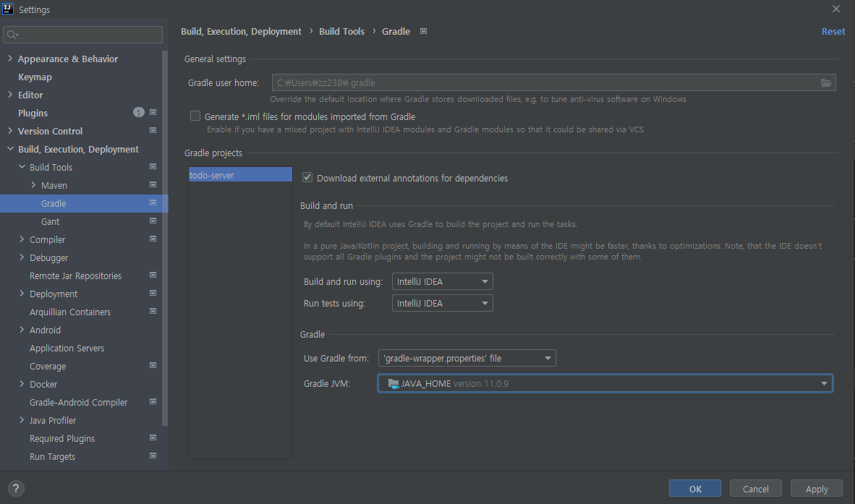Select the todo-server Gradle project
The height and width of the screenshot is (504, 855).
click(x=240, y=175)
